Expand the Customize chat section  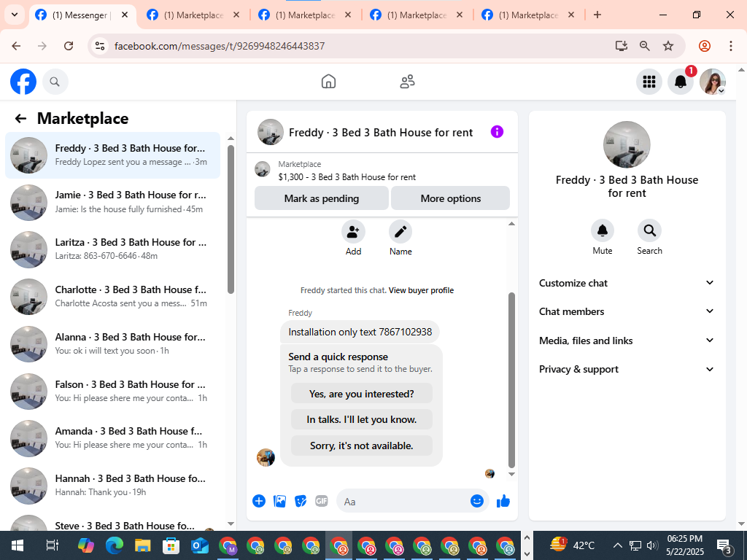(x=627, y=283)
